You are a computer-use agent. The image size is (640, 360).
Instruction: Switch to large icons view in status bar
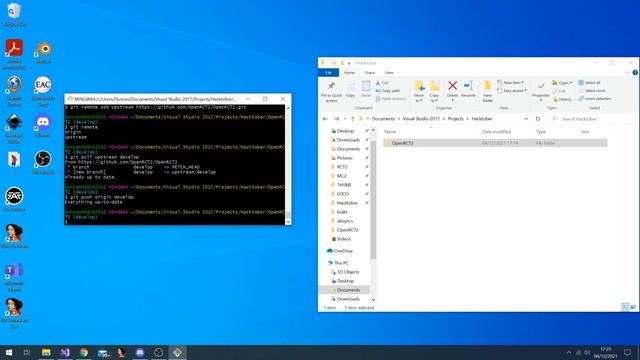pyautogui.click(x=633, y=307)
